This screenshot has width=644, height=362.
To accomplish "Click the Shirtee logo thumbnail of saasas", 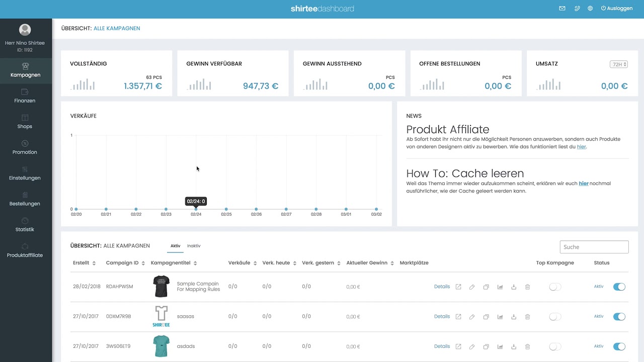I will 161,316.
